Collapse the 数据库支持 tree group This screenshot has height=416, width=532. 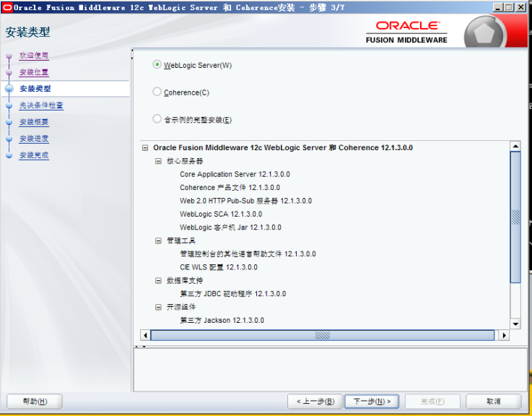[159, 280]
